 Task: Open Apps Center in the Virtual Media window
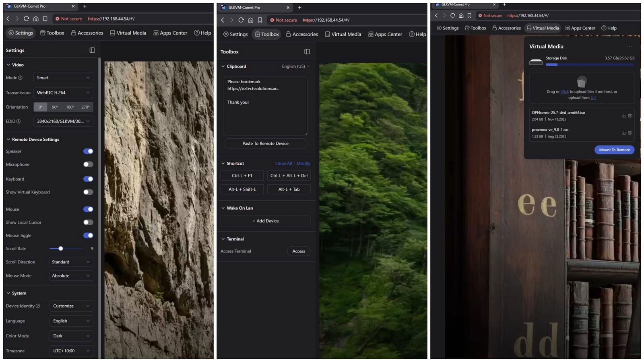coord(580,28)
